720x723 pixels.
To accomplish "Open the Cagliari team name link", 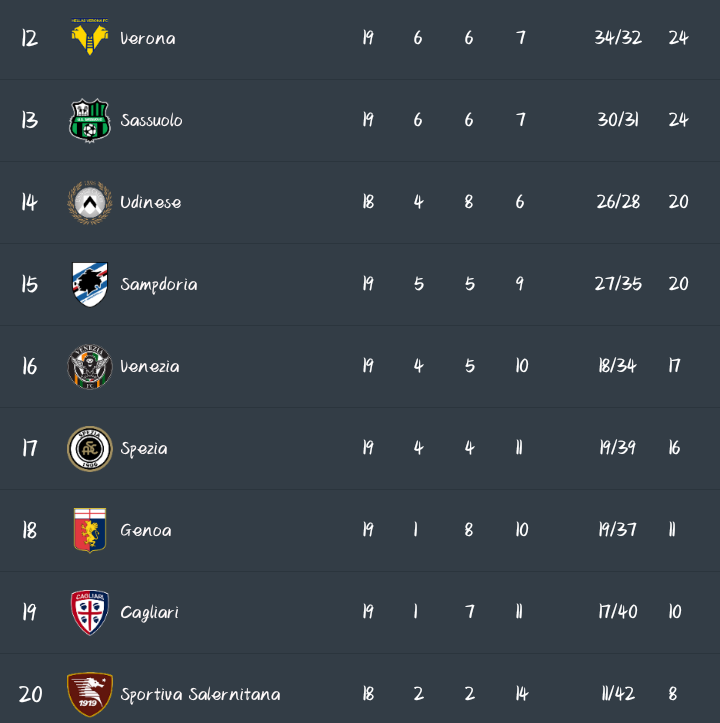I will click(x=149, y=613).
